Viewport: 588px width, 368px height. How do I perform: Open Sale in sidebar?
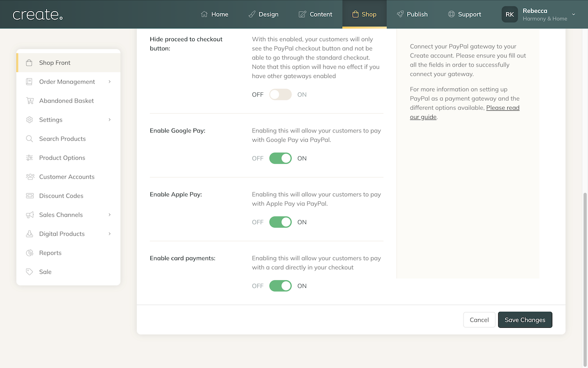tap(68, 272)
